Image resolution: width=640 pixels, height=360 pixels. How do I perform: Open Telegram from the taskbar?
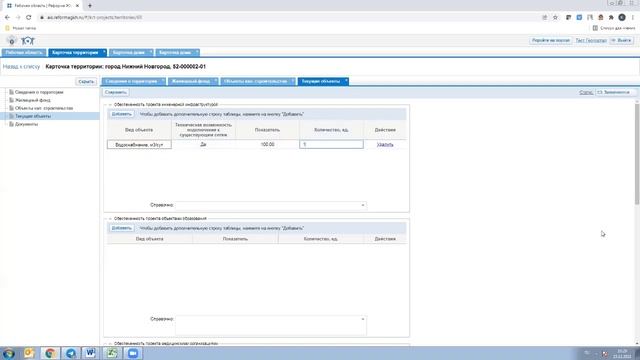(x=71, y=353)
